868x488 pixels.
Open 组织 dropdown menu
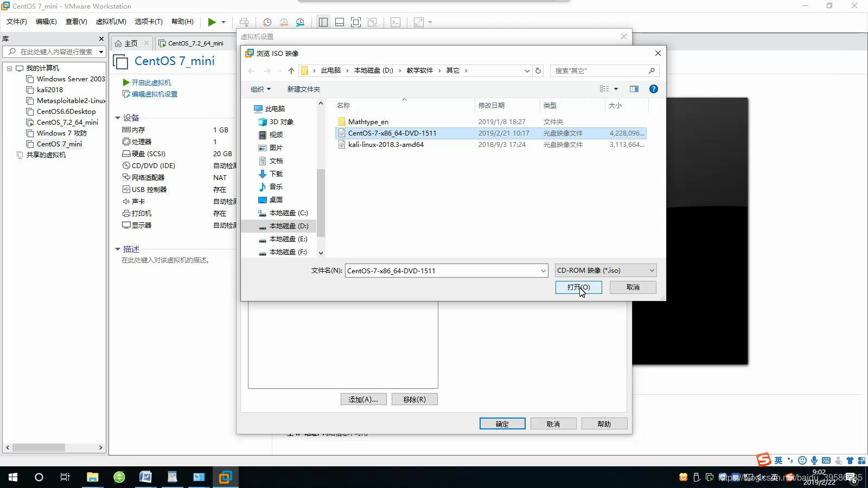[260, 89]
